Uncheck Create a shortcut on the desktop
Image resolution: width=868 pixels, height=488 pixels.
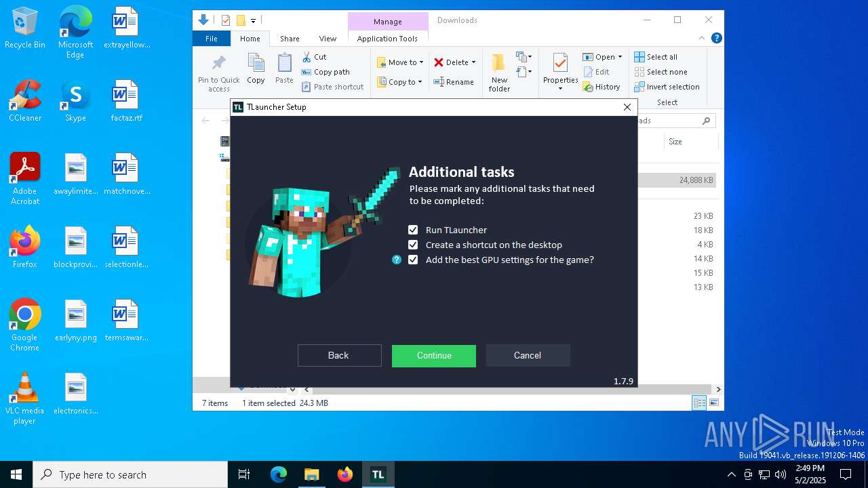(413, 245)
